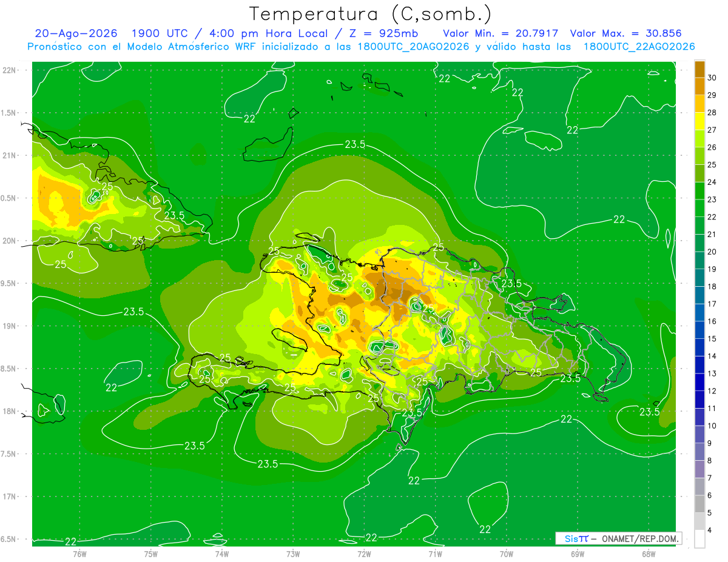The width and height of the screenshot is (728, 562).
Task: Pick the teal swatch between 18 and 19
Action: click(699, 278)
